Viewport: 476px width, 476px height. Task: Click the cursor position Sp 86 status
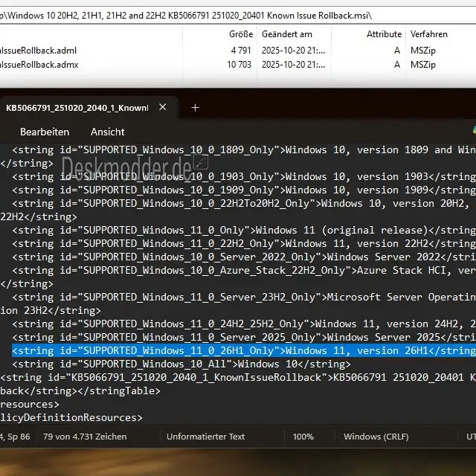click(15, 437)
